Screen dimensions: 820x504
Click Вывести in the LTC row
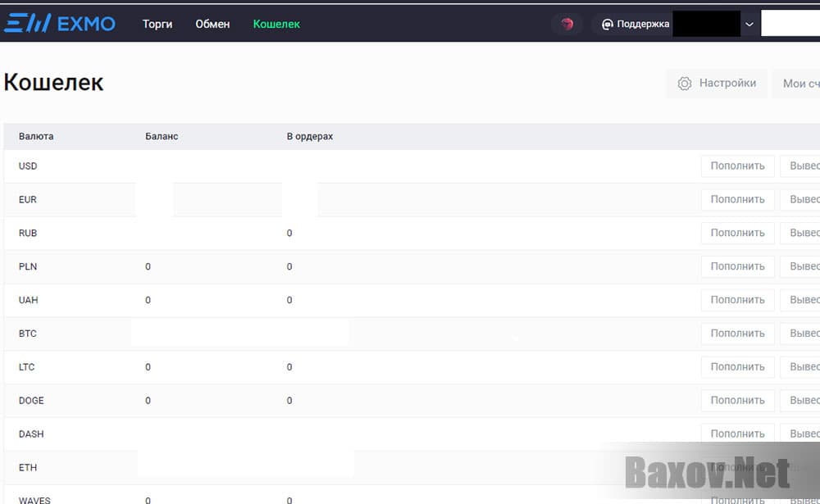coord(802,367)
